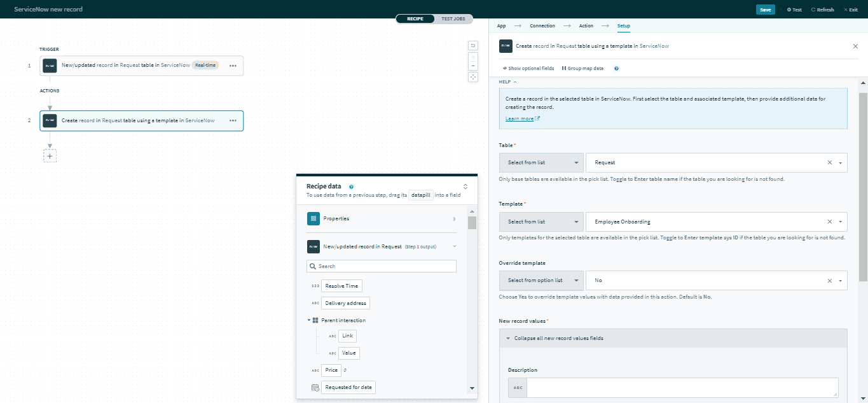Click the Recipe data help icon
The width and height of the screenshot is (868, 403).
coord(351,187)
